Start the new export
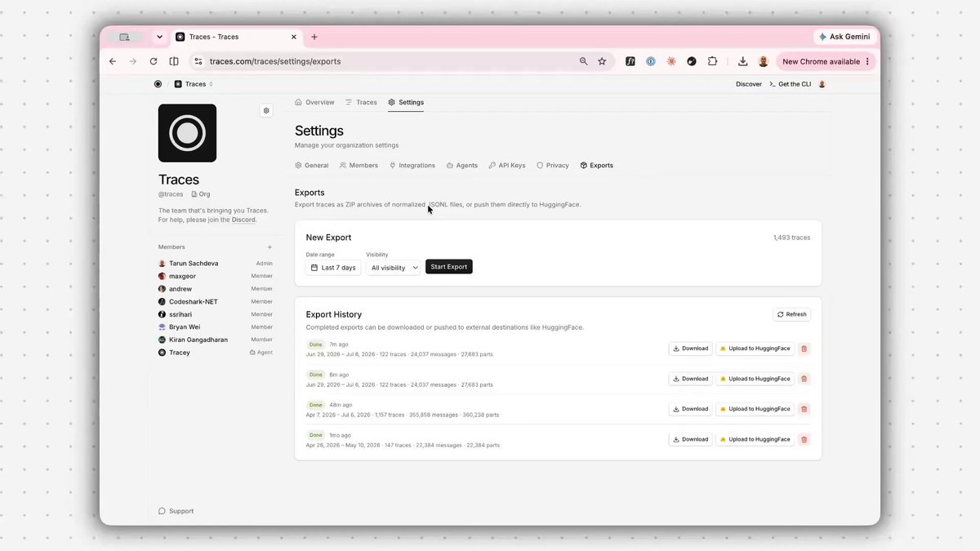The width and height of the screenshot is (980, 551). 449,267
